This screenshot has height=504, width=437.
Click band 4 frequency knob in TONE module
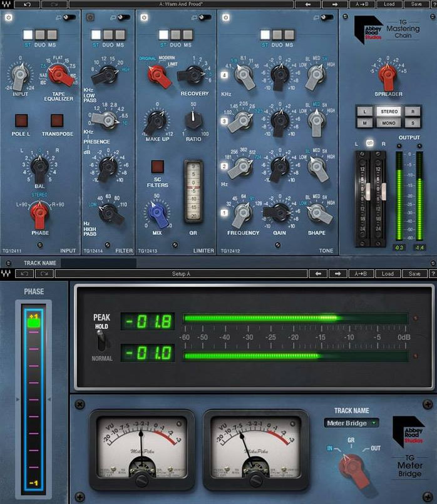[244, 76]
